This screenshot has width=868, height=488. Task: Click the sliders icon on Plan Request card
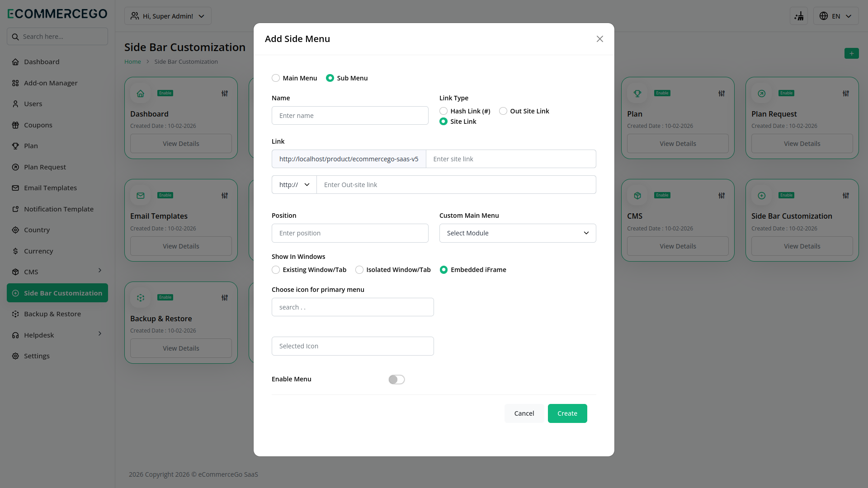pos(846,94)
